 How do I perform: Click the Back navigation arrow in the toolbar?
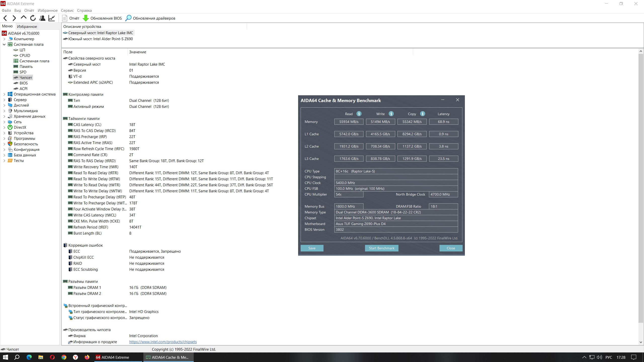point(5,18)
